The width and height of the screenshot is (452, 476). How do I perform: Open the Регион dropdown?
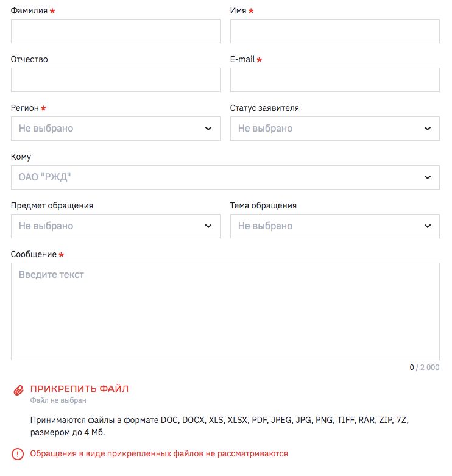(x=115, y=129)
